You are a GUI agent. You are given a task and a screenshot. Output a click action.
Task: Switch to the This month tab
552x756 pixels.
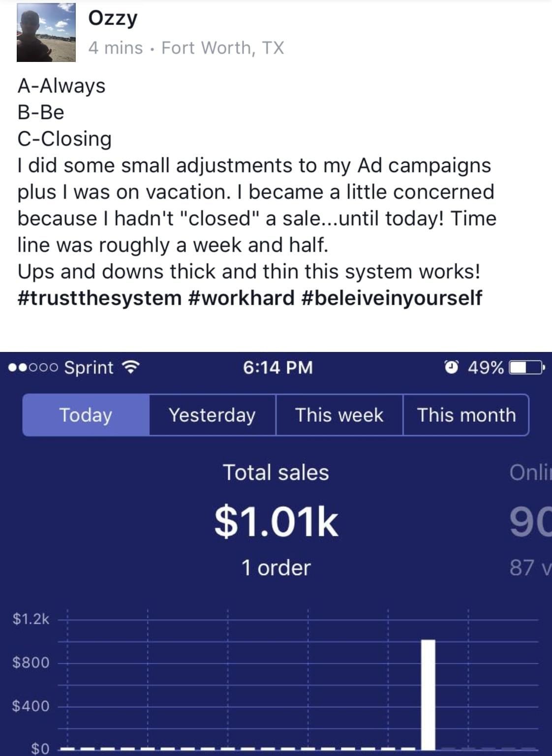[x=466, y=415]
